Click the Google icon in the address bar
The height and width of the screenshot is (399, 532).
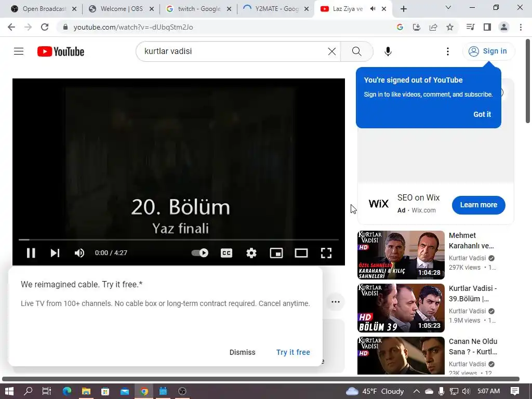(400, 27)
